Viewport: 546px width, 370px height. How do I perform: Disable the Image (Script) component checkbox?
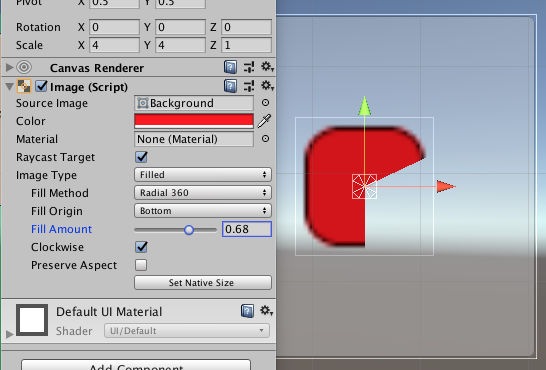(41, 86)
